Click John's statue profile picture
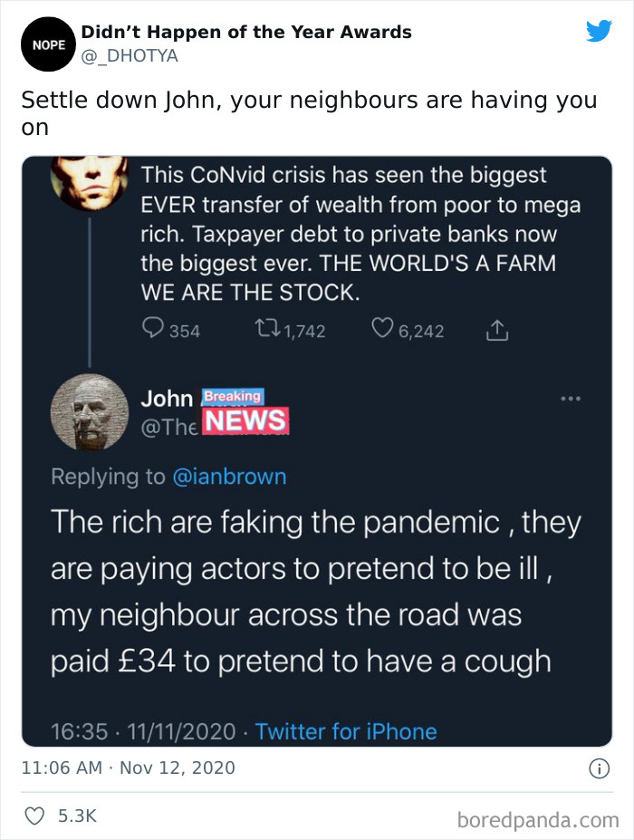The height and width of the screenshot is (840, 634). click(x=89, y=412)
